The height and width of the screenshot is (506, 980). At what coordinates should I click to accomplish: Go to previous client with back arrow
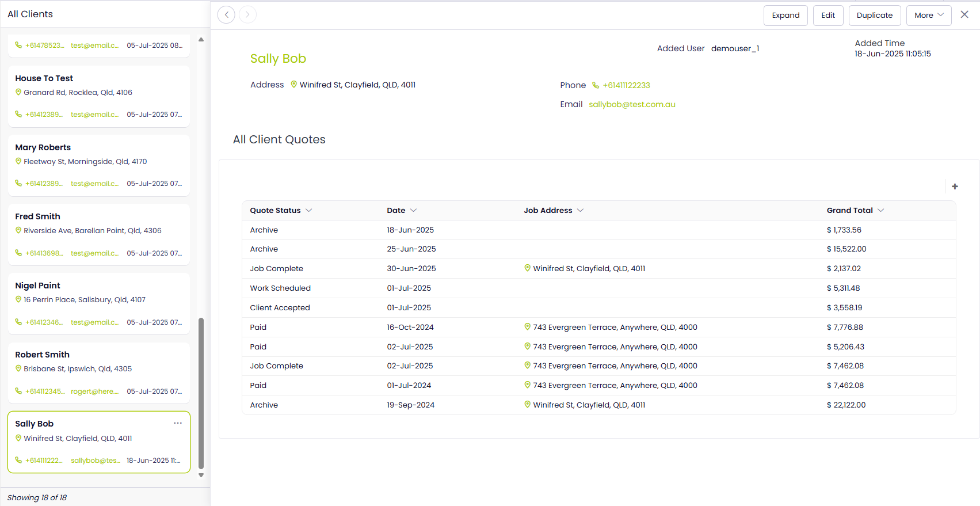click(x=227, y=15)
